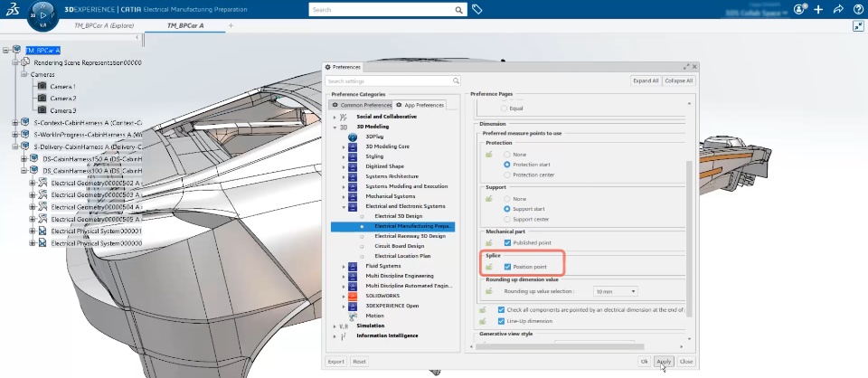Viewport: 868px width, 378px height.
Task: Expand DS-CabinHarness150 A node
Action: 24,159
